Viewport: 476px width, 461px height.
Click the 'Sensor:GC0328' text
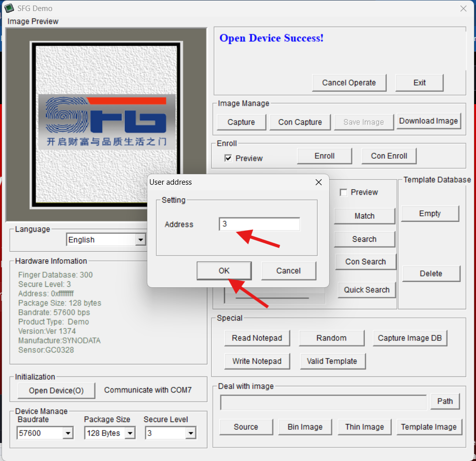[46, 350]
